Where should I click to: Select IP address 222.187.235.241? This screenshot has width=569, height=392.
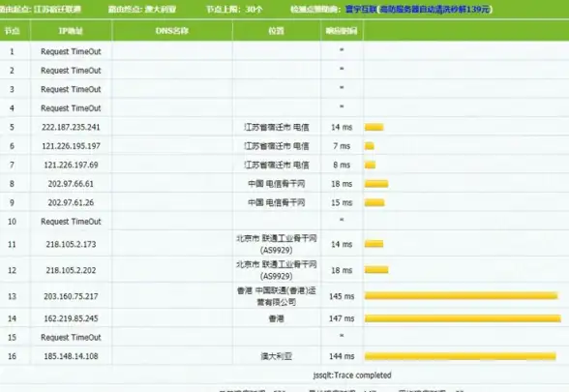[x=71, y=127]
